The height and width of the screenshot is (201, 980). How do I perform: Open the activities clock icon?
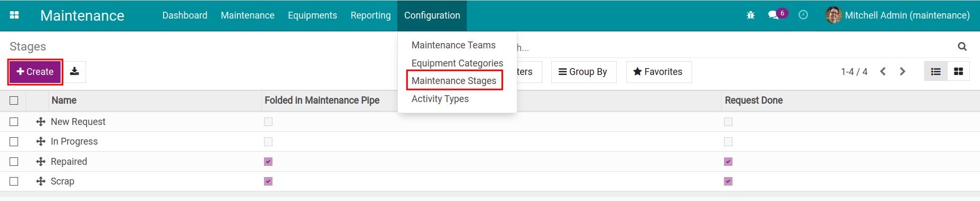point(803,15)
